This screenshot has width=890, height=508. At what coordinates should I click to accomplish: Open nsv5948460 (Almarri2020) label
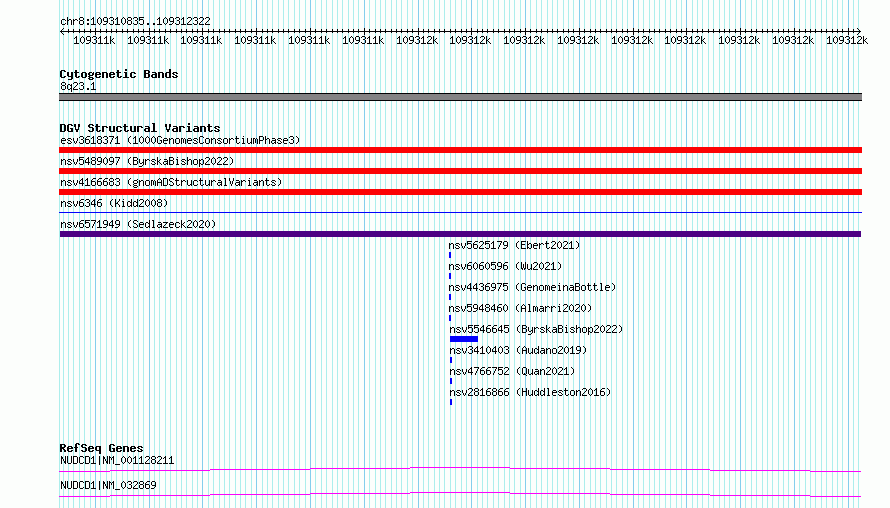[520, 308]
